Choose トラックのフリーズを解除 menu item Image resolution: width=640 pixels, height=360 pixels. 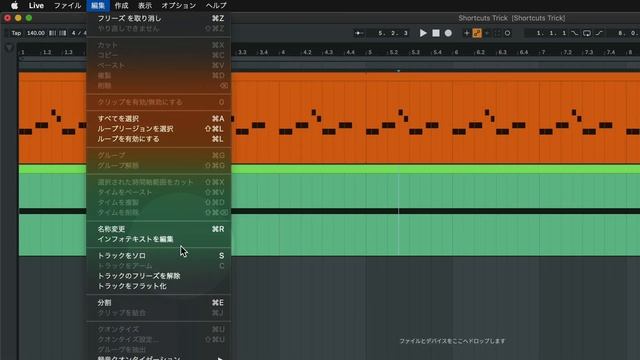[159, 276]
